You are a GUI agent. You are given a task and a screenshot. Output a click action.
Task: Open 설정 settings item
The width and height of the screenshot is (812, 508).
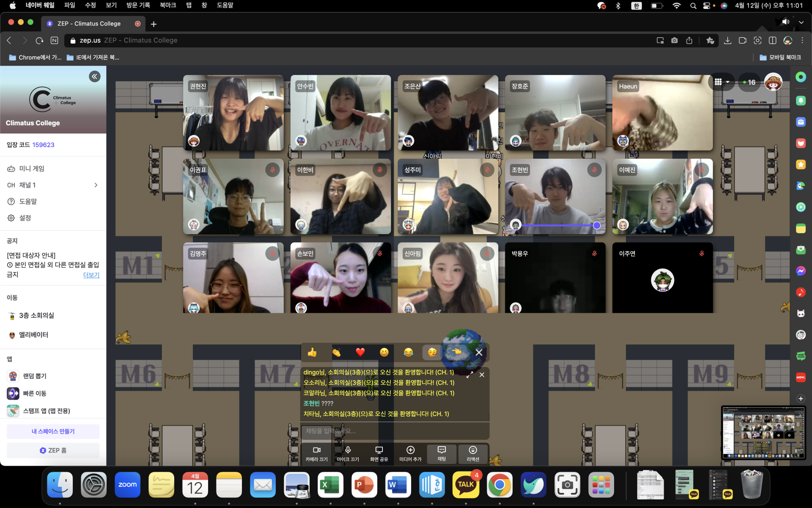(x=53, y=218)
